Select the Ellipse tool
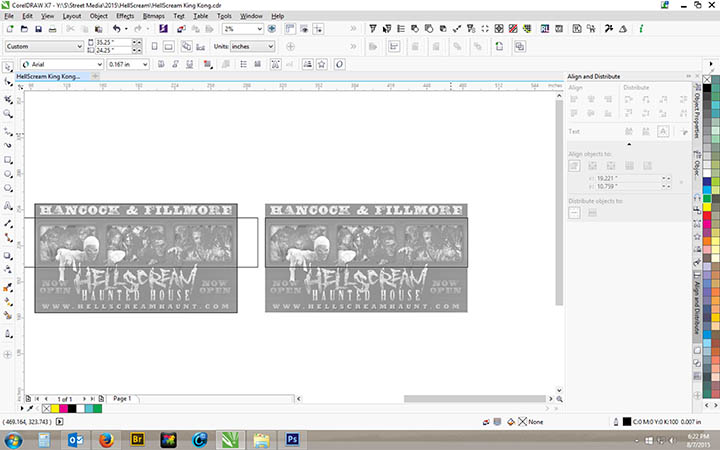Screen dimensions: 720x450 click(8, 174)
